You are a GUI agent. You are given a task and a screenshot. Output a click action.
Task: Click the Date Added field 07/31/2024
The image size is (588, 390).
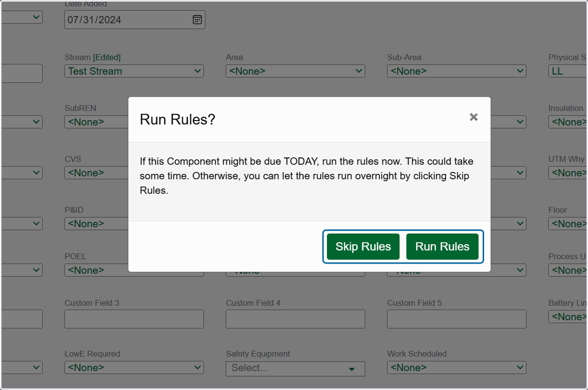(135, 20)
